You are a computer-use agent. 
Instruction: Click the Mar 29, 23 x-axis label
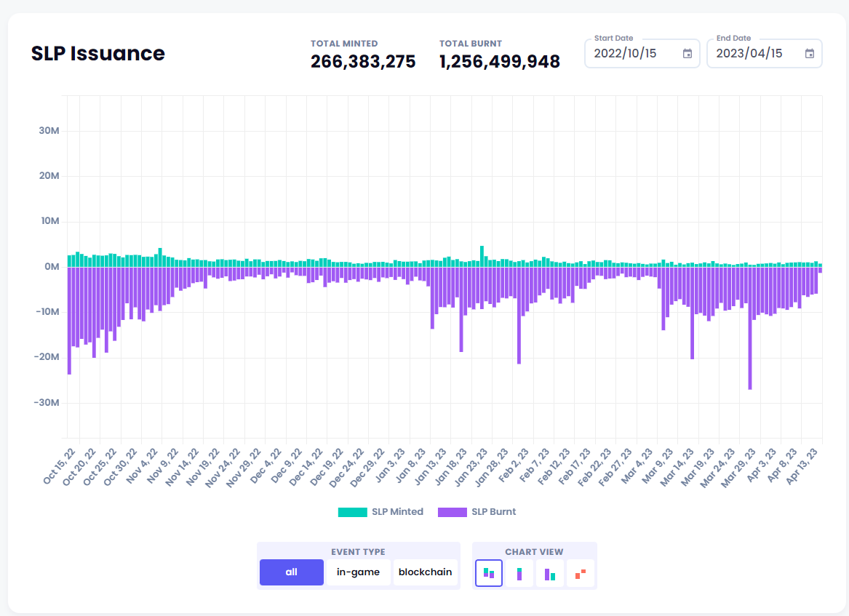(x=738, y=469)
